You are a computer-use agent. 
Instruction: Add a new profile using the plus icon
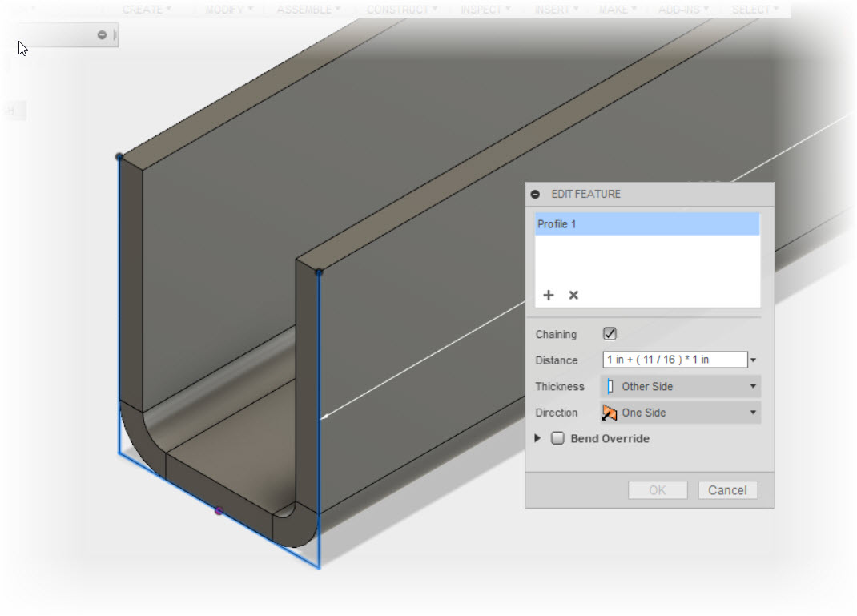549,295
